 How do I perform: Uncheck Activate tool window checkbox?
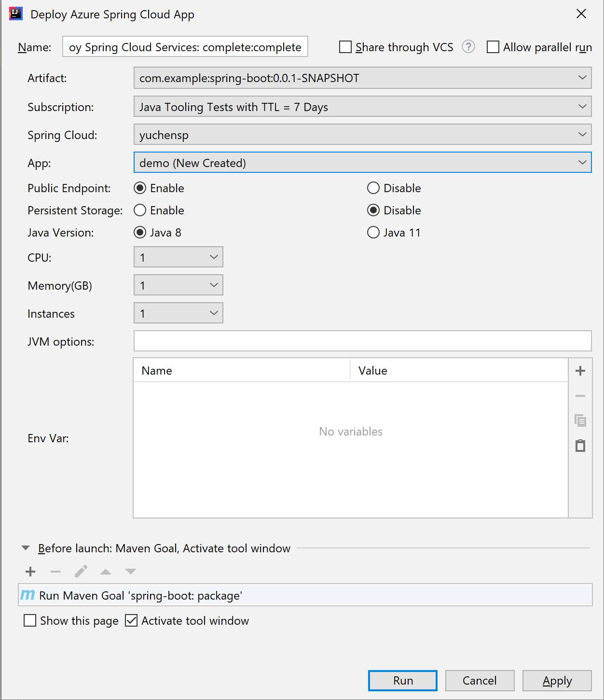point(131,620)
